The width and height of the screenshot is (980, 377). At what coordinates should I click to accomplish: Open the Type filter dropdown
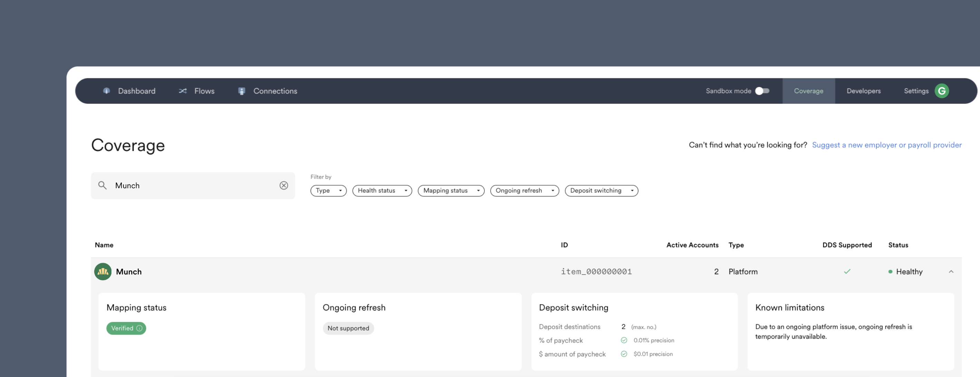[328, 191]
